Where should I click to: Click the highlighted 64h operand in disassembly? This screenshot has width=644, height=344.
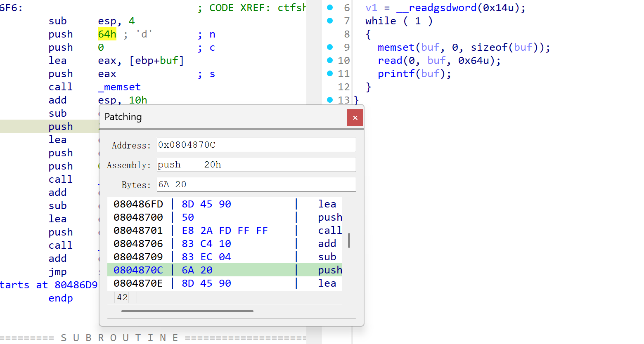pyautogui.click(x=107, y=34)
